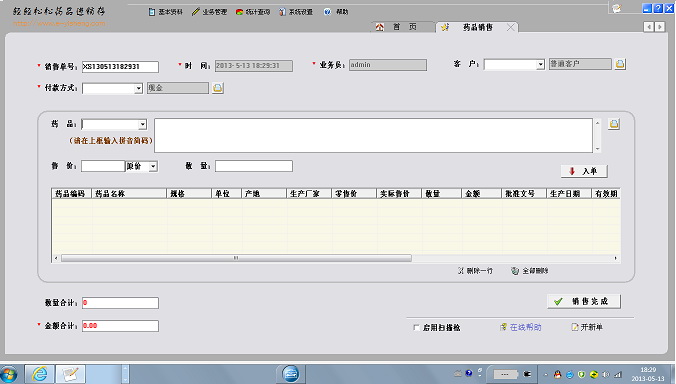The height and width of the screenshot is (384, 676).
Task: Click the table's horizontal scrollbar thumb
Action: tap(236, 258)
